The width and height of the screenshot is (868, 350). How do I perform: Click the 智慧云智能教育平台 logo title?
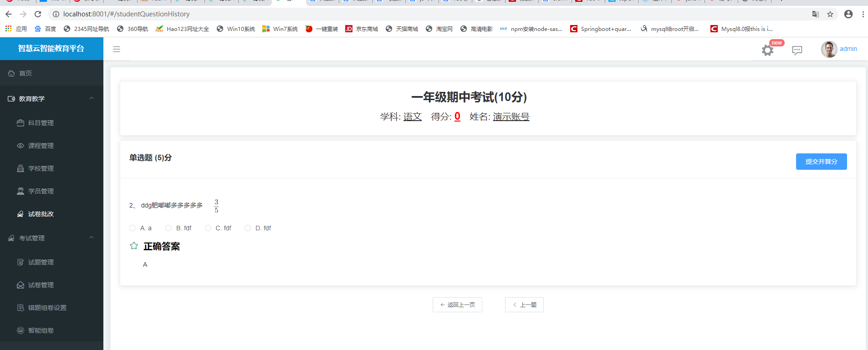point(51,48)
